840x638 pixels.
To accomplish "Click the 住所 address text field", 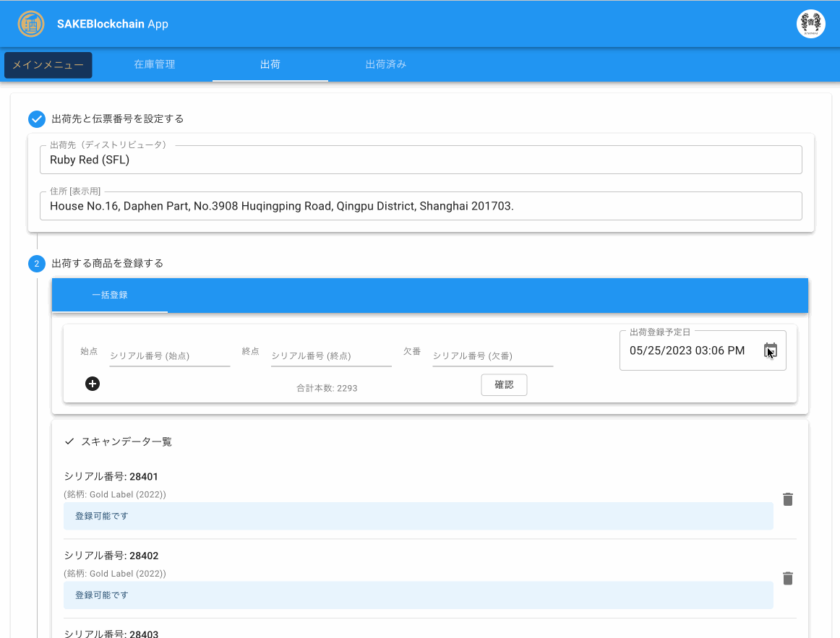I will [x=421, y=206].
